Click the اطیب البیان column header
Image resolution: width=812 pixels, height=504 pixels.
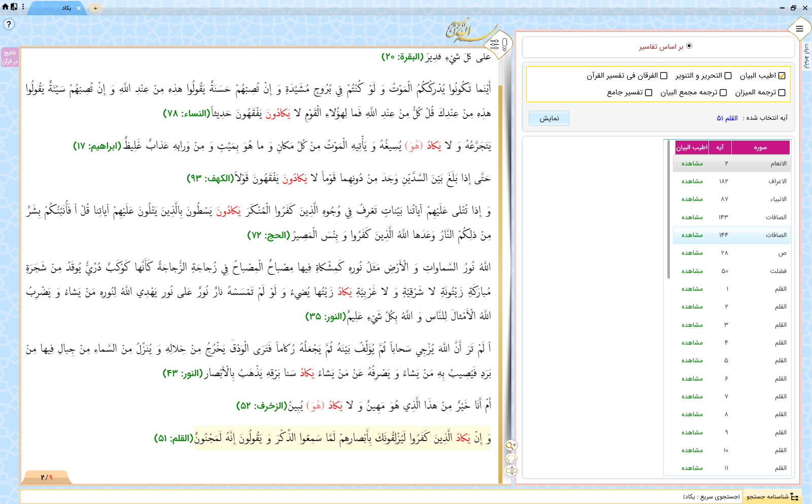692,147
